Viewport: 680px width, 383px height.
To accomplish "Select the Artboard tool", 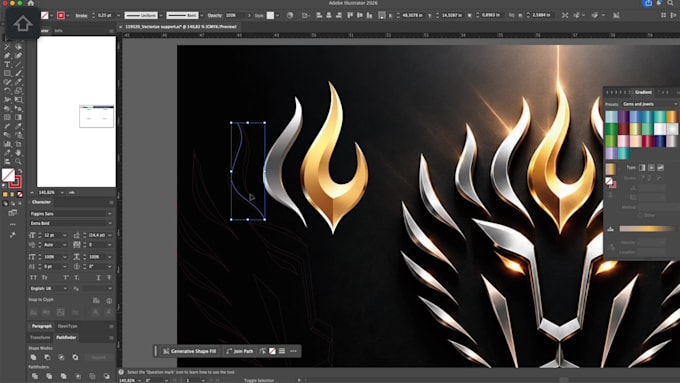I will pos(18,144).
